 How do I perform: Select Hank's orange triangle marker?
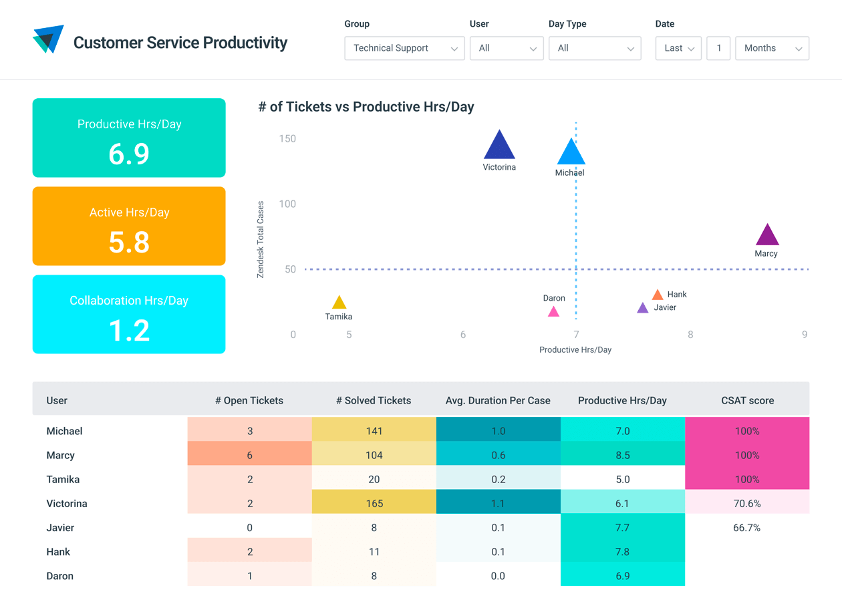tap(658, 295)
